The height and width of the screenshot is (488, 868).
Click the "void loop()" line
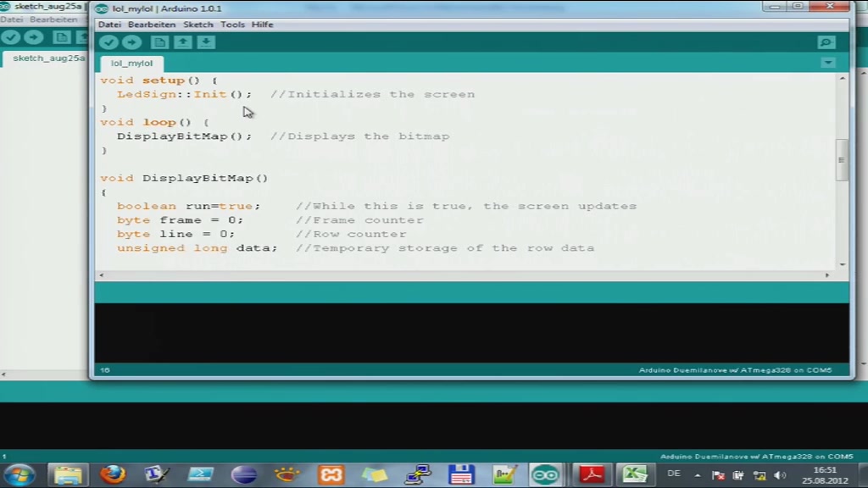(154, 122)
